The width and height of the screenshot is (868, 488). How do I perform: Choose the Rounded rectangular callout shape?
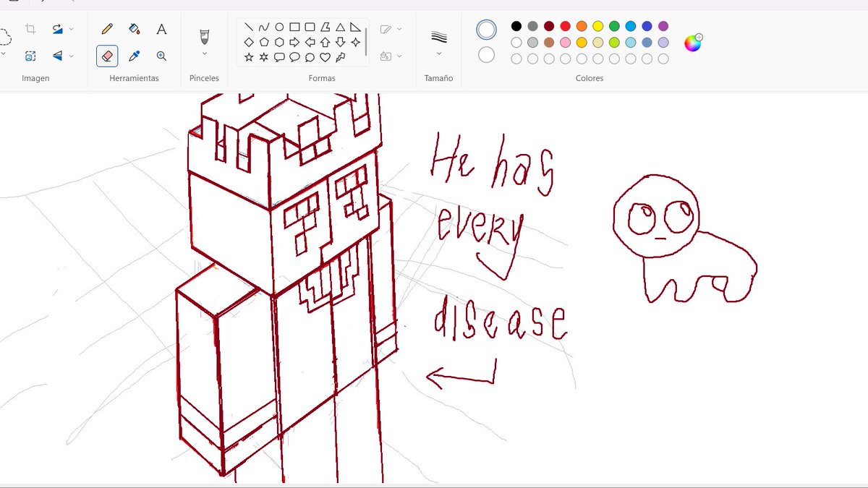pos(279,57)
